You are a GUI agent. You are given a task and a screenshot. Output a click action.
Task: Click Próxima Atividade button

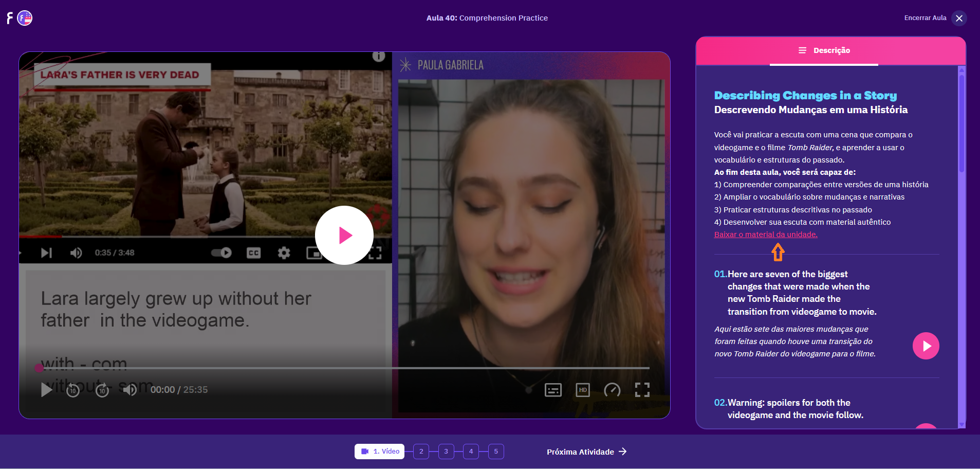coord(586,452)
